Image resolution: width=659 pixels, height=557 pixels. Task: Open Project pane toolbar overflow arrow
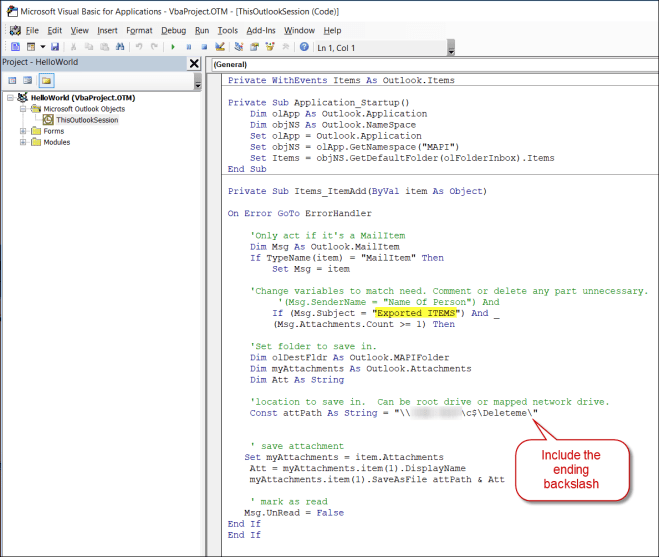click(198, 81)
